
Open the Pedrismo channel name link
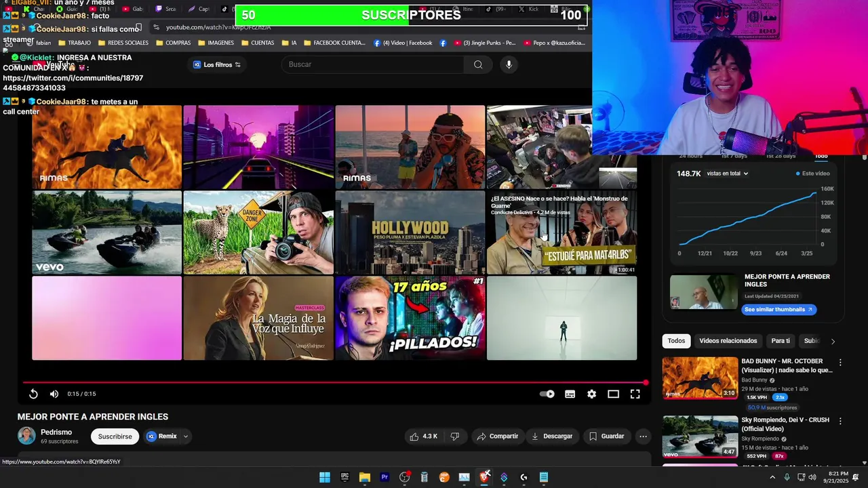coord(56,432)
